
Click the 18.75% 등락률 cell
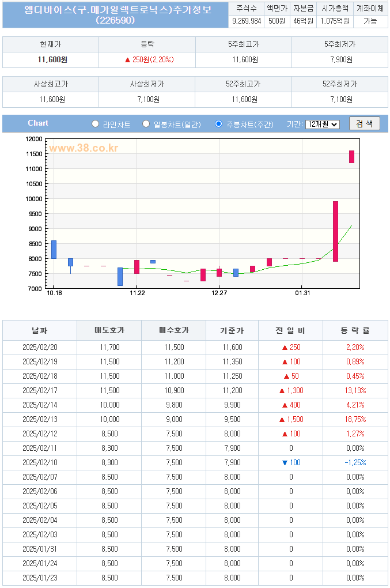click(355, 419)
